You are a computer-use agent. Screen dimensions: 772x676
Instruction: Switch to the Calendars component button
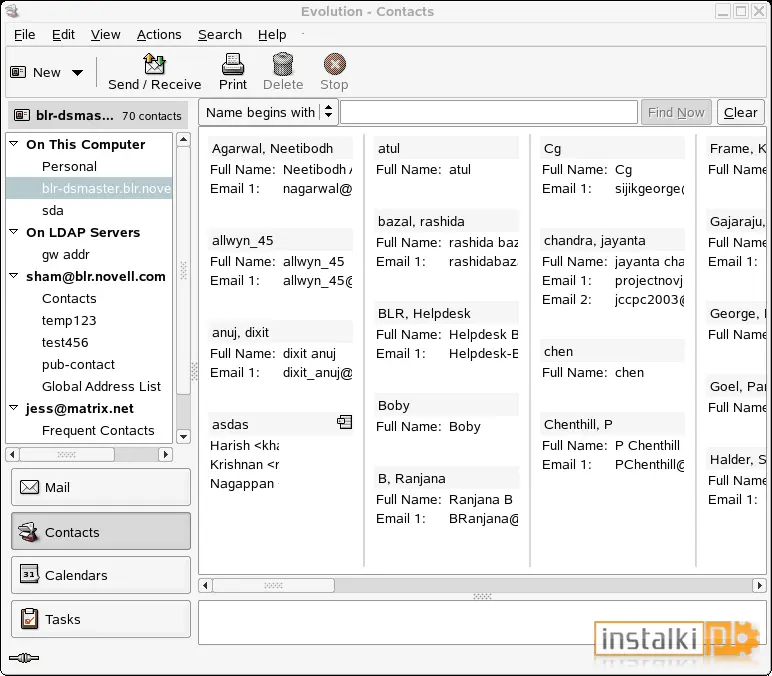coord(101,575)
